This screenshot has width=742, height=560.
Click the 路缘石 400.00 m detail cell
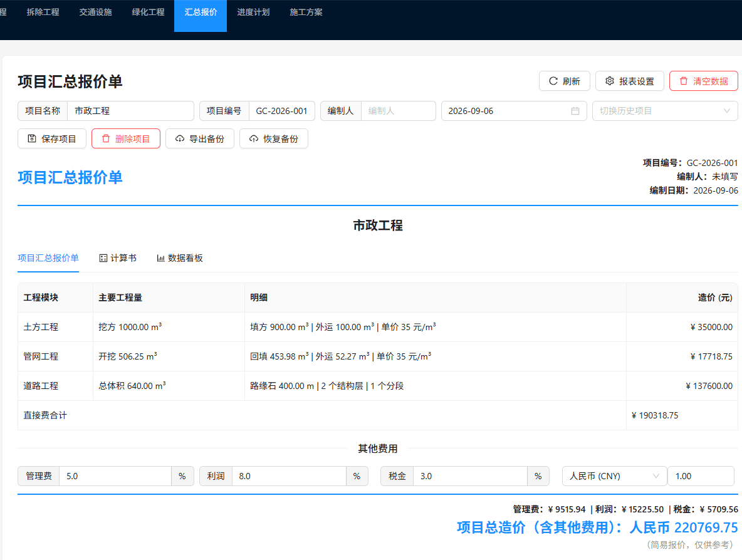point(436,385)
